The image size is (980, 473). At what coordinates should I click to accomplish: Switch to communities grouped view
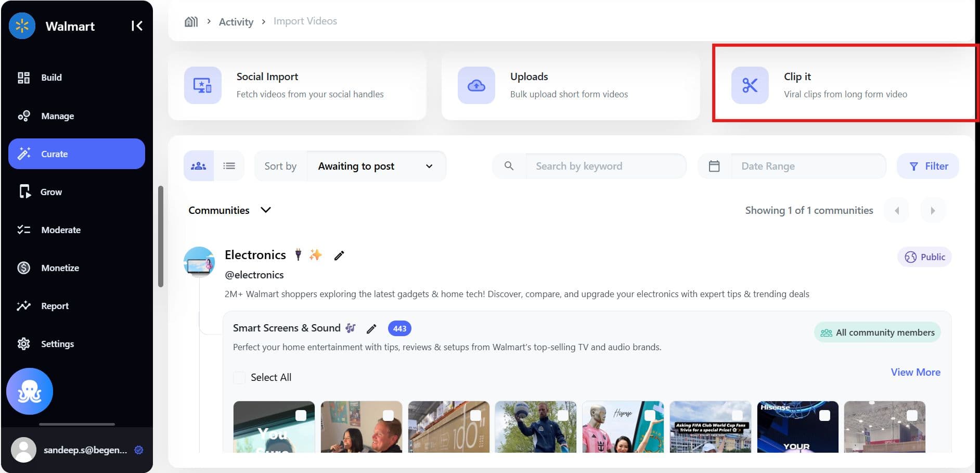pyautogui.click(x=199, y=166)
